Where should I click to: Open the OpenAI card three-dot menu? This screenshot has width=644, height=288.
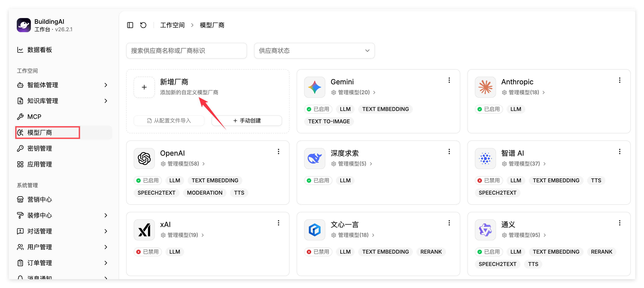pos(278,151)
